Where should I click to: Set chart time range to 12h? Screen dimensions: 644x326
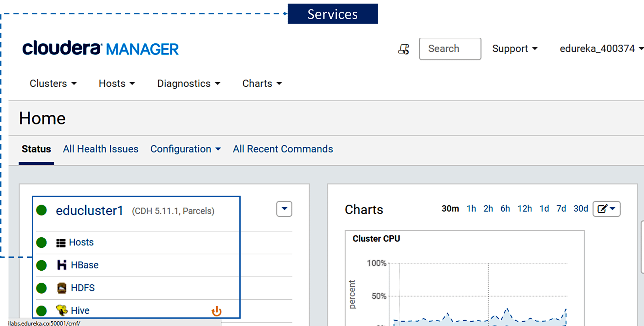tap(525, 209)
